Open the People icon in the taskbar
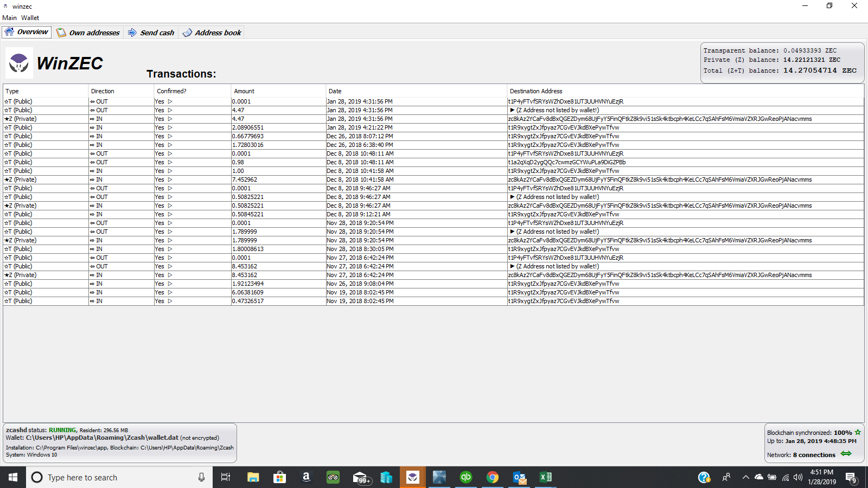Image resolution: width=868 pixels, height=488 pixels. 726,477
